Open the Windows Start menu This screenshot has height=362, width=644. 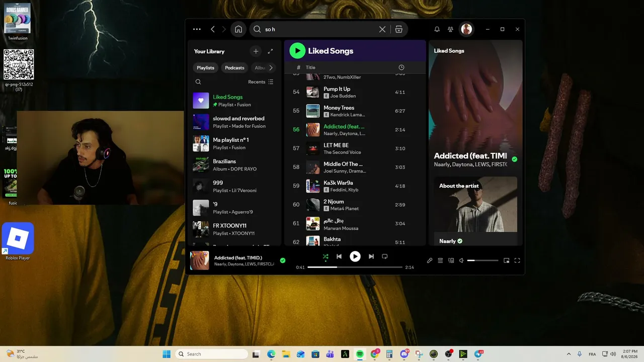pyautogui.click(x=167, y=354)
